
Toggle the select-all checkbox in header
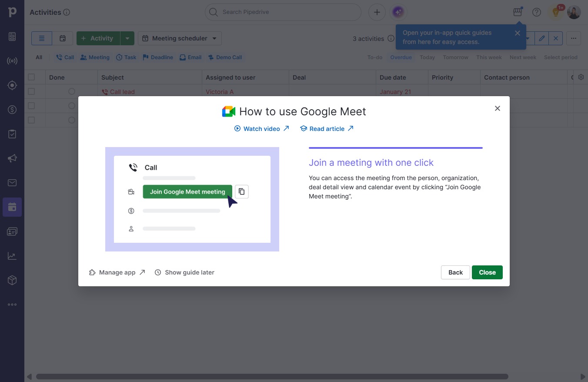tap(31, 77)
